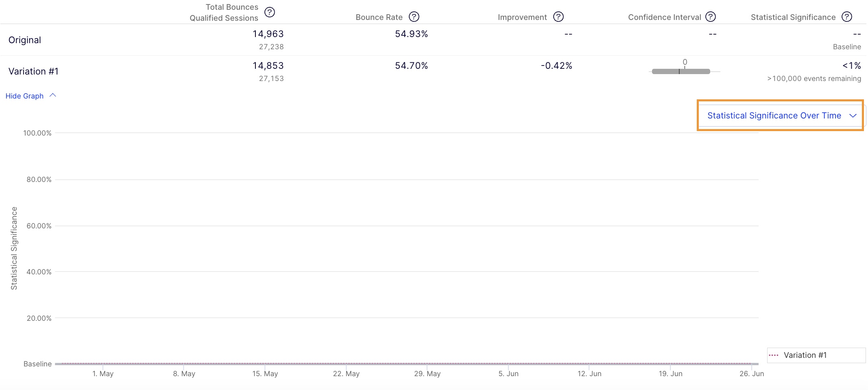
Task: Click the down arrow in graph type selector
Action: point(853,116)
